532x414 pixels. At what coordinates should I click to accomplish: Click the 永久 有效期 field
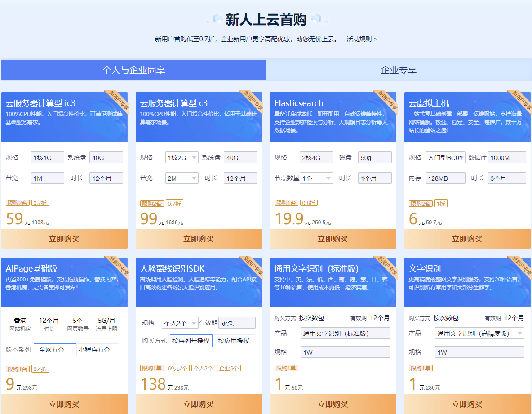[x=237, y=323]
